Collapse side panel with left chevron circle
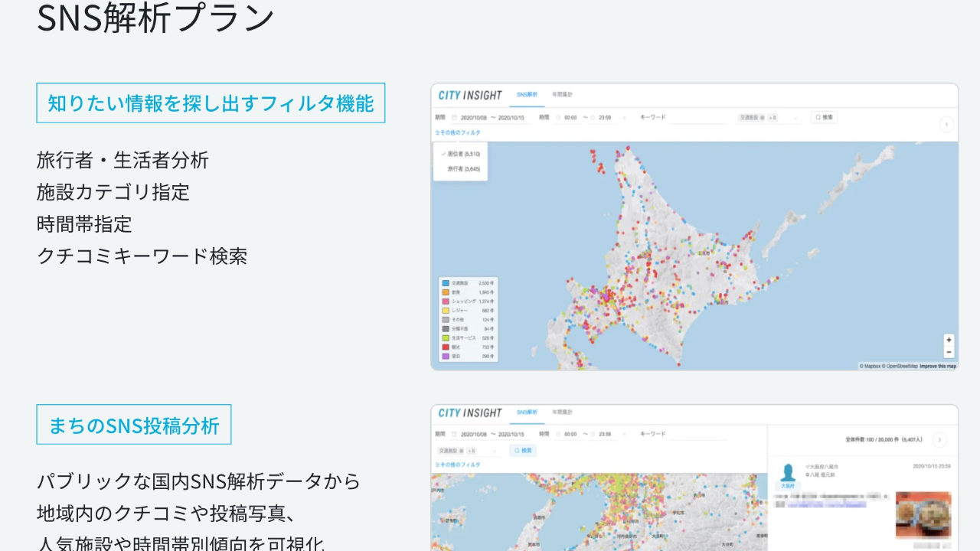Image resolution: width=980 pixels, height=551 pixels. [x=946, y=124]
